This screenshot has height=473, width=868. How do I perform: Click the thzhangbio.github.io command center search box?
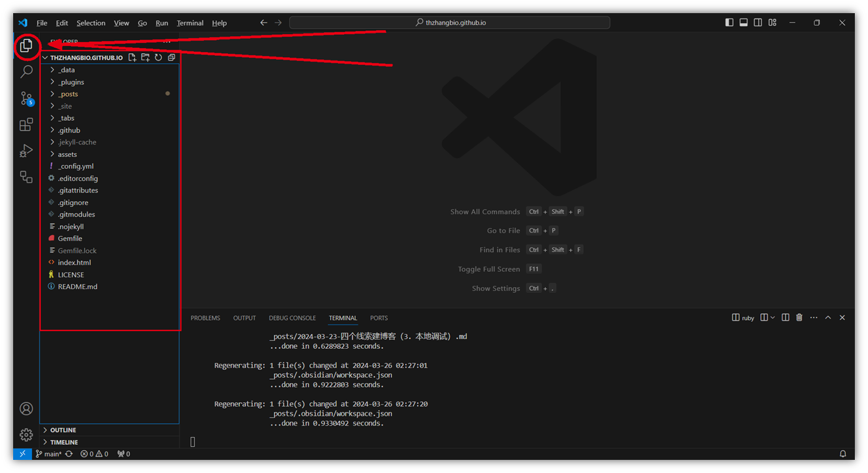click(x=450, y=22)
